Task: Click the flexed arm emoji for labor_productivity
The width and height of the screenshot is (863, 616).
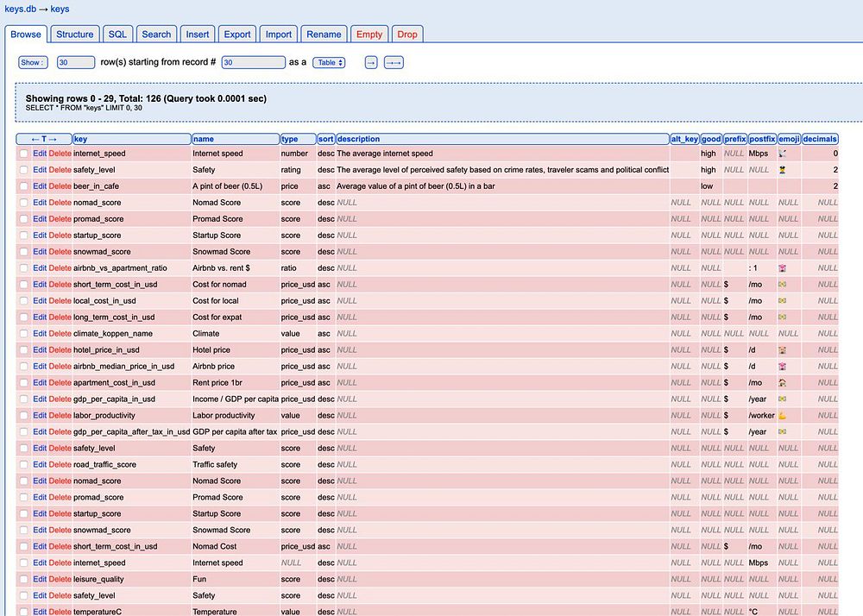Action: (783, 416)
